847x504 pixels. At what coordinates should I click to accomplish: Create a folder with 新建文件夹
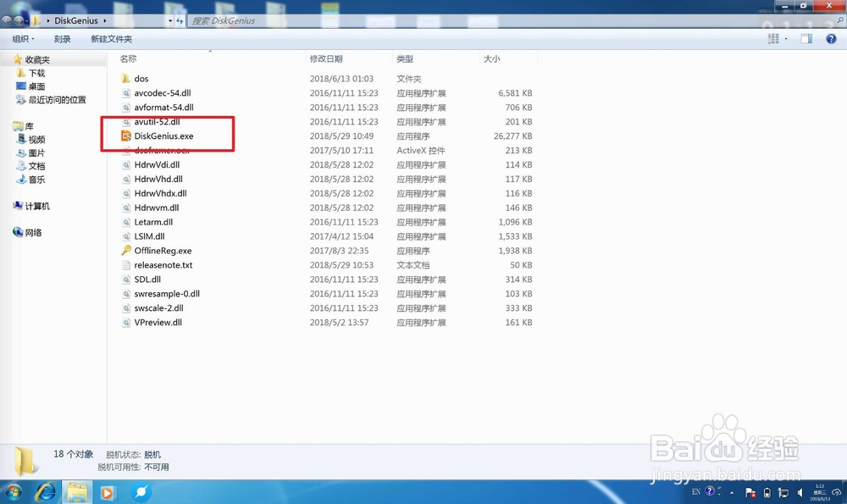111,39
